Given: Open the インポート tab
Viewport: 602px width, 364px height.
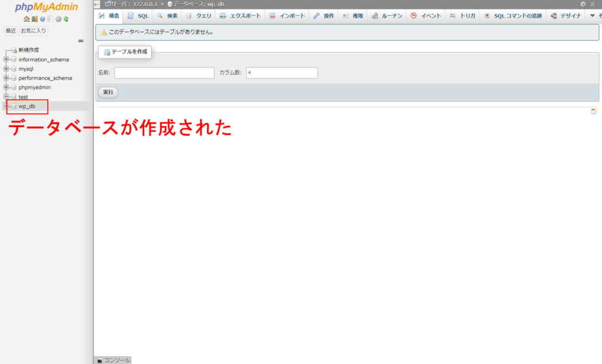Looking at the screenshot, I should point(287,16).
